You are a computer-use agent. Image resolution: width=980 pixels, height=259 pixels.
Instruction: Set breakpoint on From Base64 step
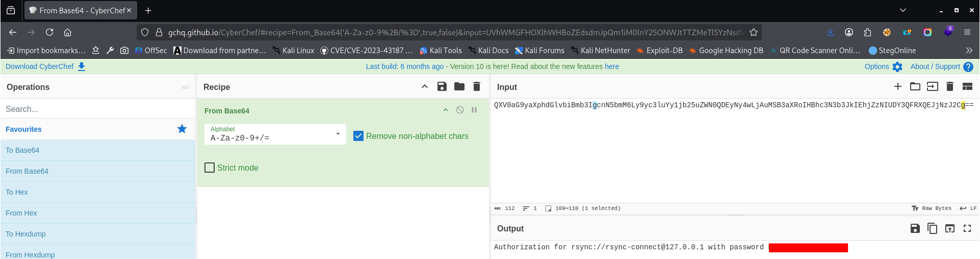[x=474, y=110]
